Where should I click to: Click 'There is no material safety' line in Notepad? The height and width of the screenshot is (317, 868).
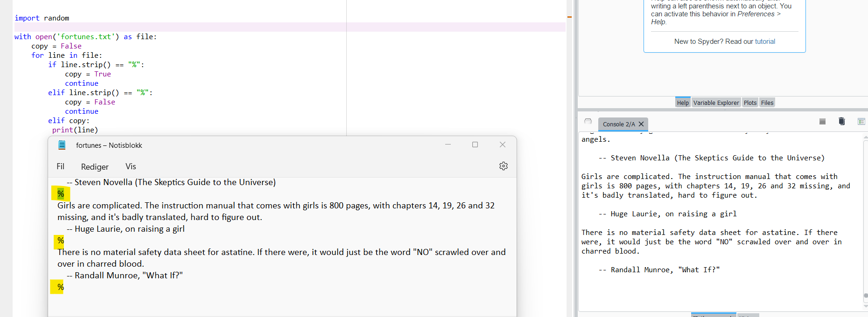click(x=281, y=252)
